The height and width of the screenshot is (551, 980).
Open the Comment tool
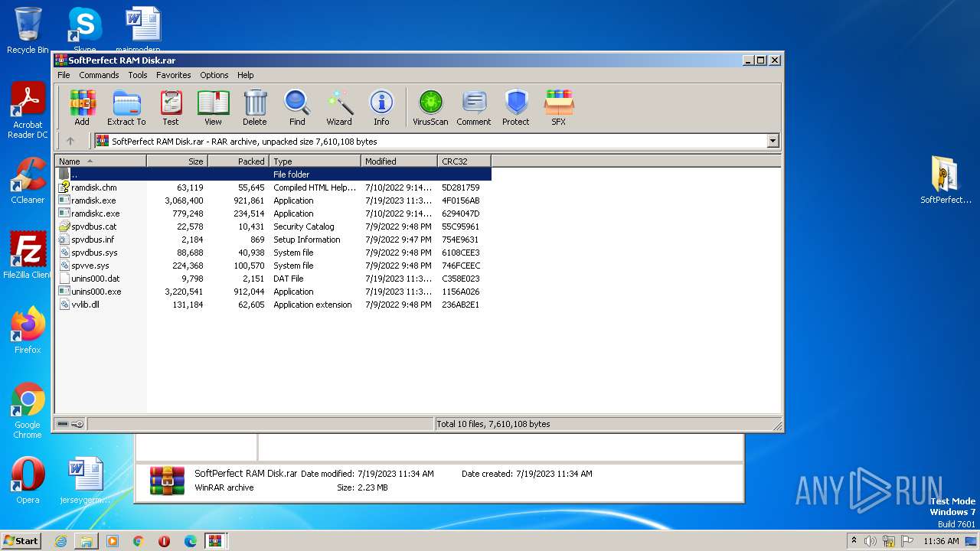click(x=474, y=107)
